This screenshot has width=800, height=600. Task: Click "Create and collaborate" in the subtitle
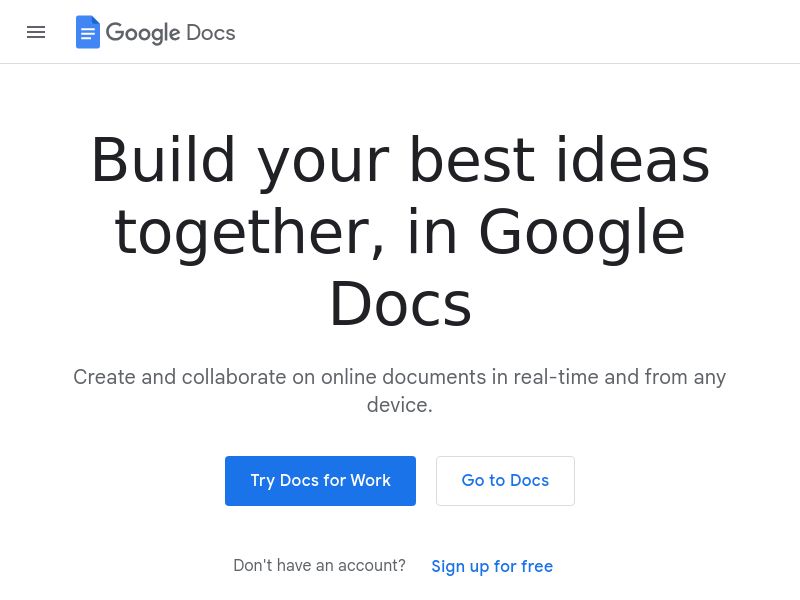[179, 377]
